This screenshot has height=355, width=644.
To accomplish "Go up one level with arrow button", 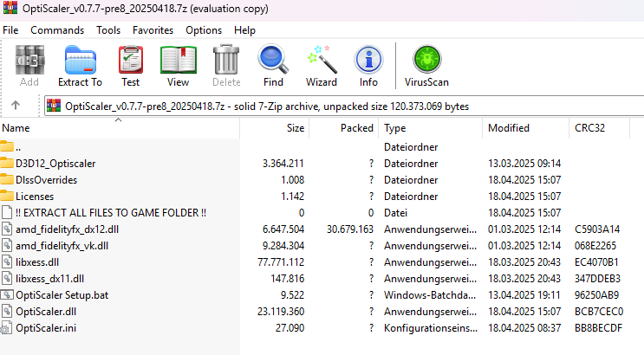I will click(x=16, y=106).
